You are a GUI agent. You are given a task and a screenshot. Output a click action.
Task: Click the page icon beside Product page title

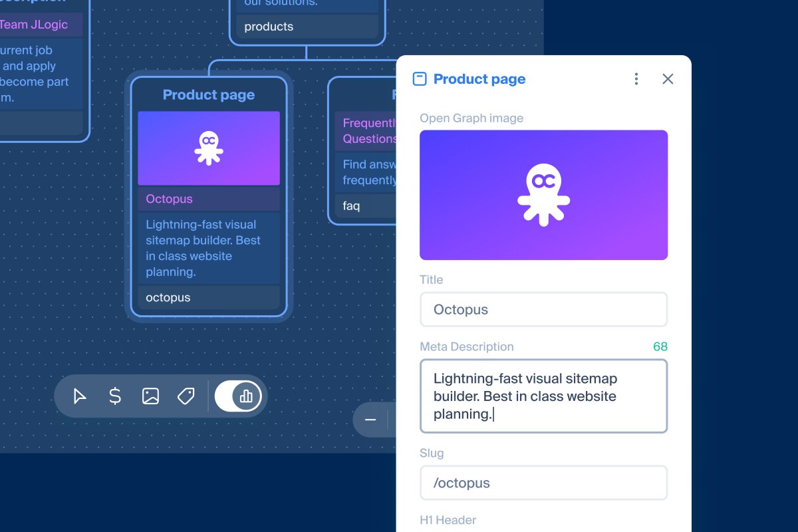click(419, 78)
